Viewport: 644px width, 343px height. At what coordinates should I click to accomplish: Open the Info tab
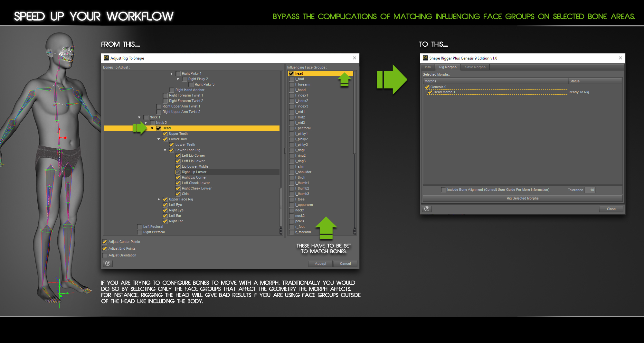tap(428, 67)
